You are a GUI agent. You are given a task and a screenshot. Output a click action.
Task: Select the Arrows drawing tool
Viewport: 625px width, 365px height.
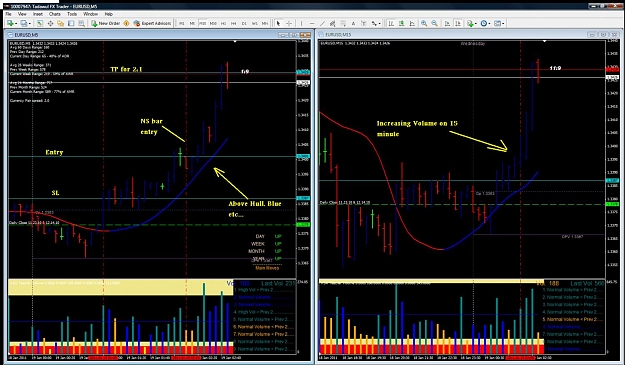374,24
